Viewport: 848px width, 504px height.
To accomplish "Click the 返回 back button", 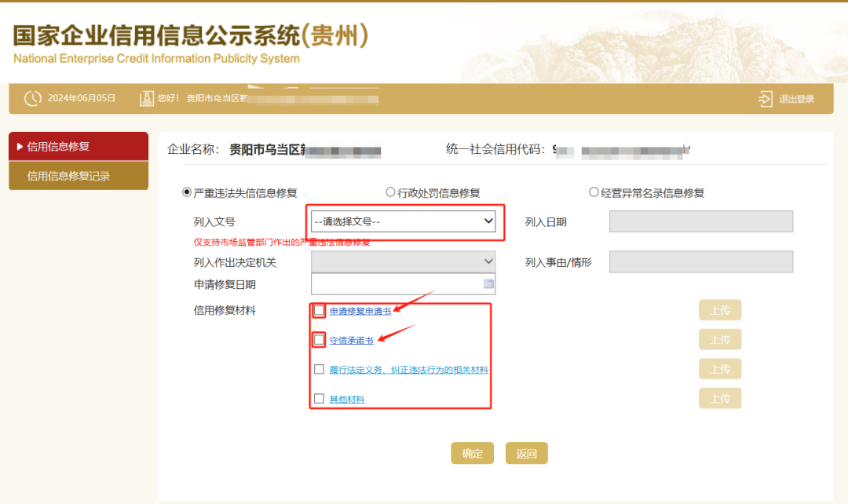I will 526,453.
